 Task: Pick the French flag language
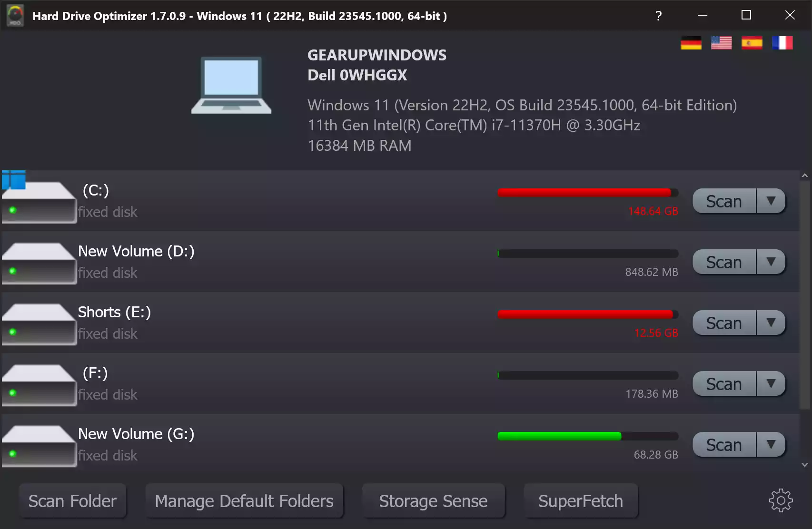click(782, 43)
